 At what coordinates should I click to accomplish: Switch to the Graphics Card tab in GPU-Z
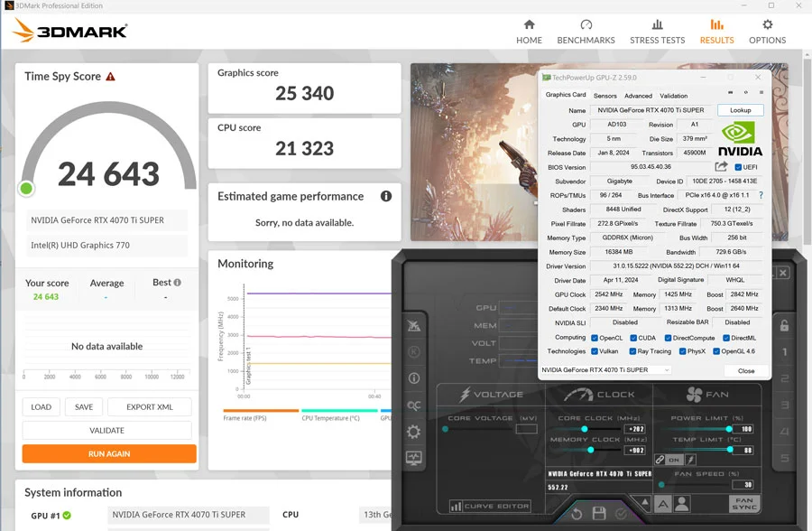coord(566,95)
